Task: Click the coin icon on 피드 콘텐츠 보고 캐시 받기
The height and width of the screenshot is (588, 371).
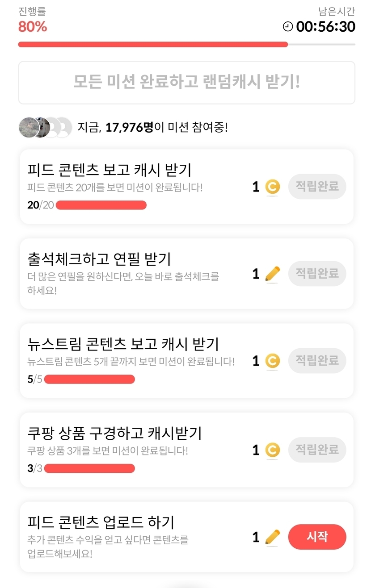Action: click(272, 187)
